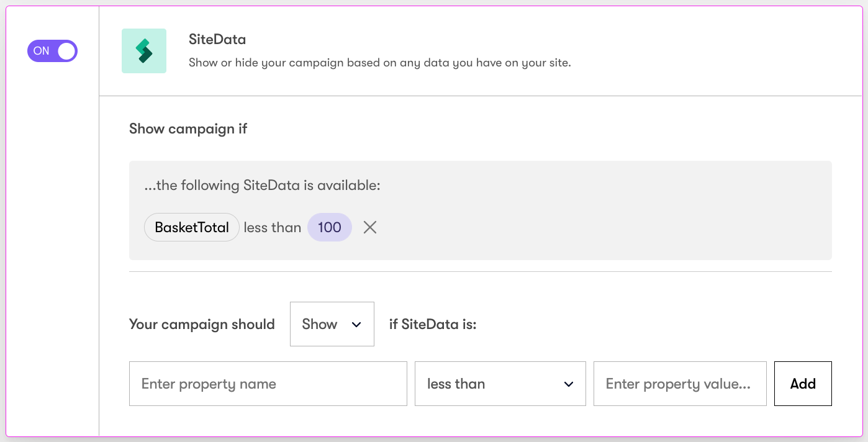This screenshot has height=442, width=868.
Task: Focus the Enter property value field
Action: pyautogui.click(x=680, y=384)
